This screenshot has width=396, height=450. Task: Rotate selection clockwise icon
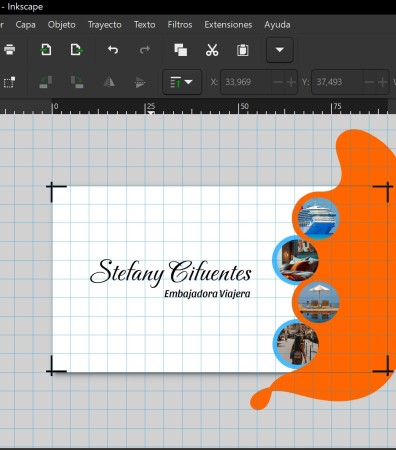coord(77,82)
